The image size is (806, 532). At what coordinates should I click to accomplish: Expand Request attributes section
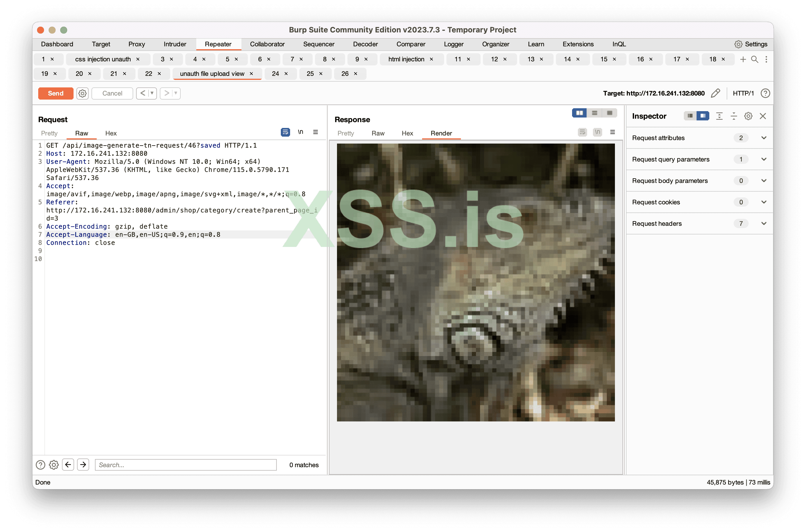[763, 138]
